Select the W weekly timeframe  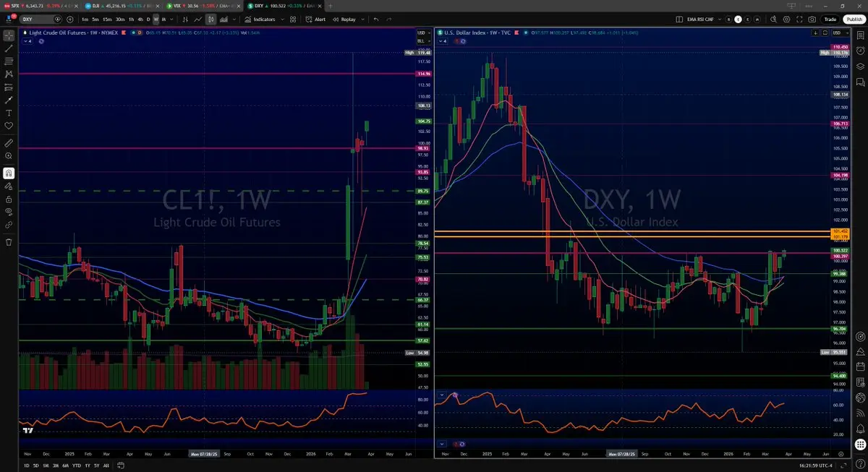tap(156, 20)
